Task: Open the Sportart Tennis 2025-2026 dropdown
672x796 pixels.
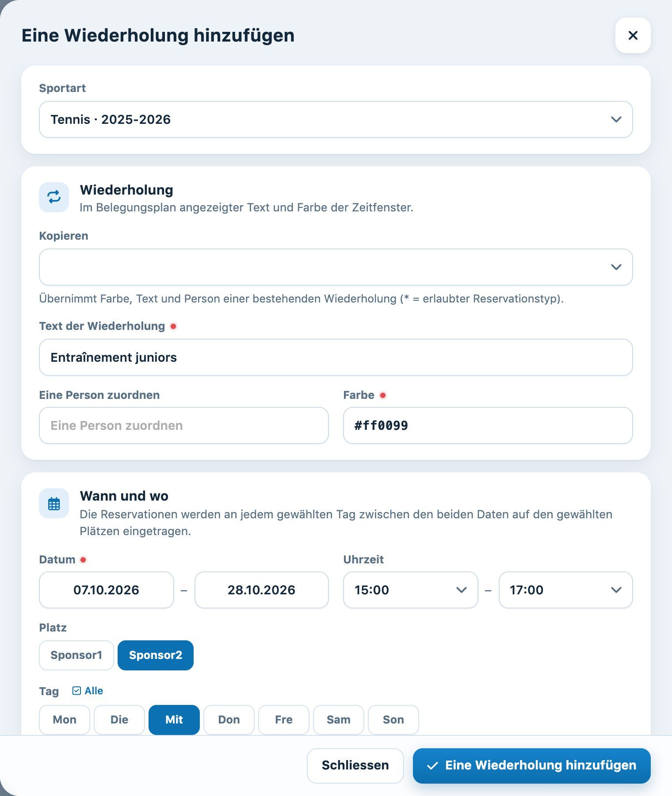Action: point(336,119)
